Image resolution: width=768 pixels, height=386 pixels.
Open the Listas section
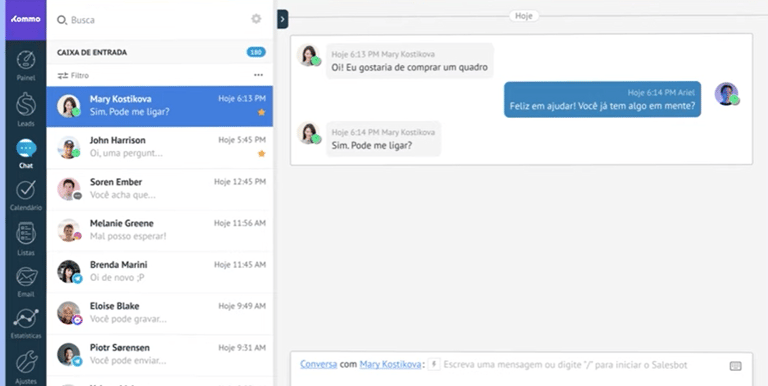point(26,239)
